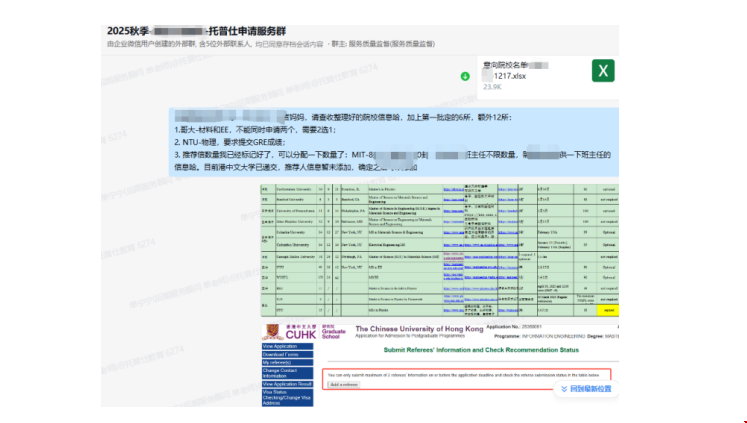Select Change Contact Information sidebar item
Screen dimensions: 747x423
287,373
